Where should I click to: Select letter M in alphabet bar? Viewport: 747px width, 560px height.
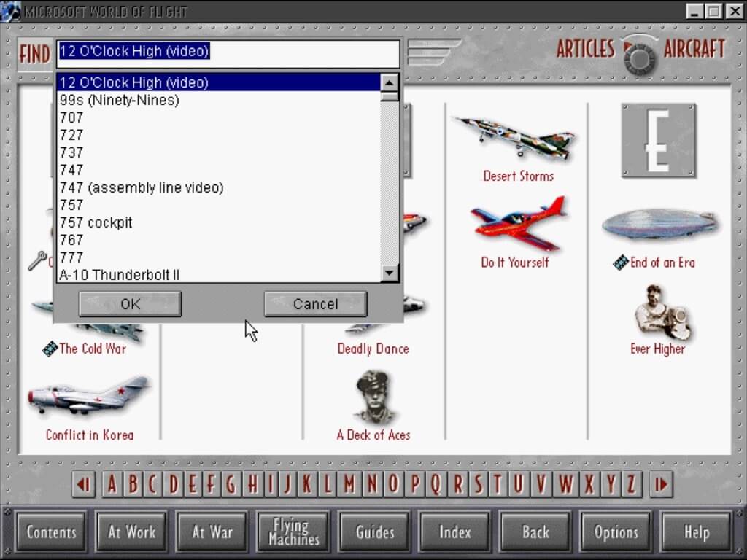click(349, 485)
